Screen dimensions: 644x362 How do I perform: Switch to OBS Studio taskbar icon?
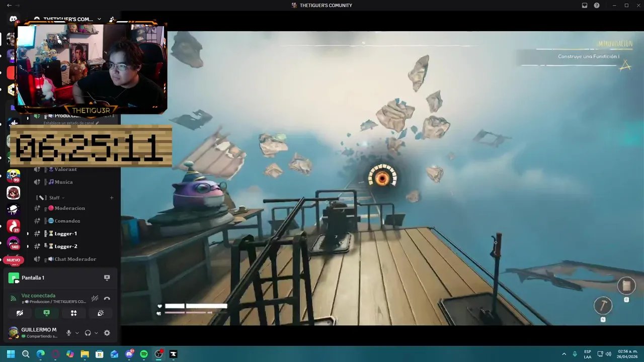pos(158,354)
